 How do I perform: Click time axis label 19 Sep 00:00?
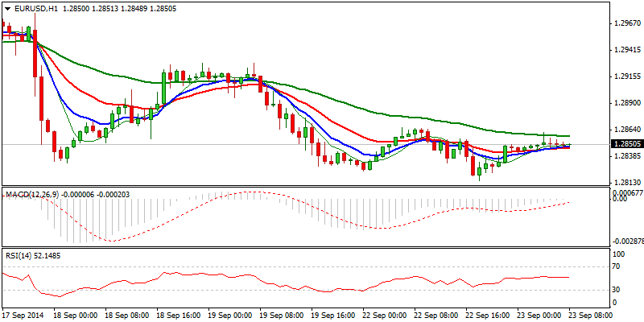231,315
